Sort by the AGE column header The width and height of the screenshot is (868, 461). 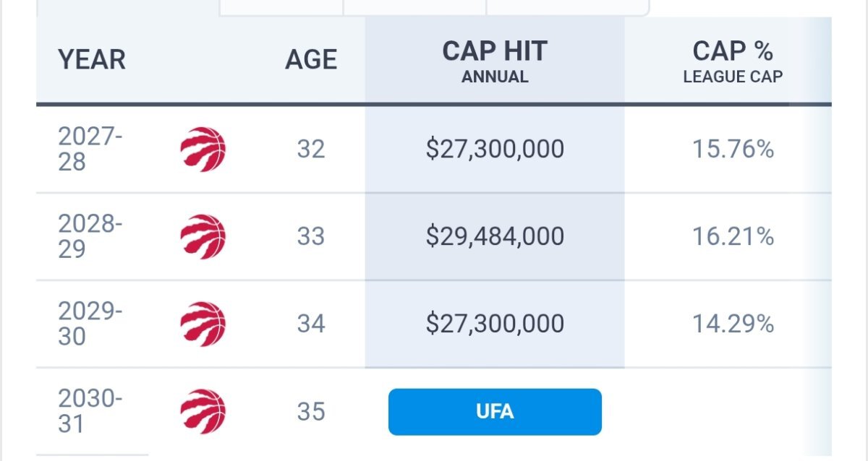click(311, 60)
